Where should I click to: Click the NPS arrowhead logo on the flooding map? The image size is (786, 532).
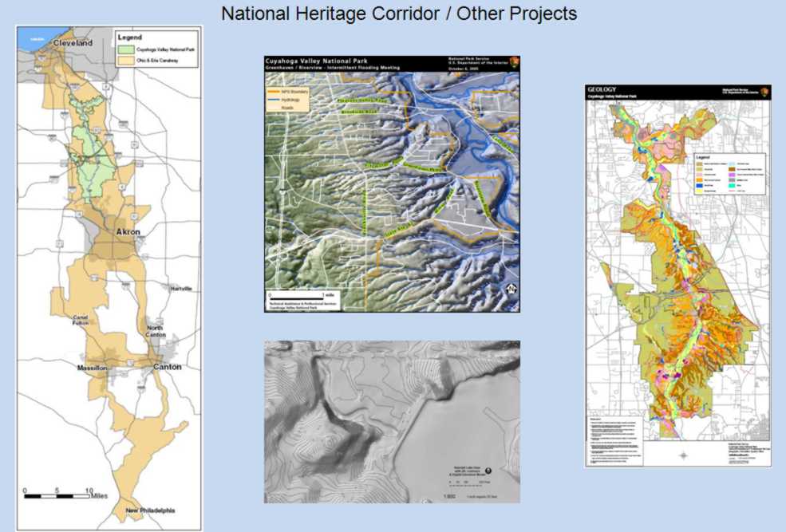point(515,63)
